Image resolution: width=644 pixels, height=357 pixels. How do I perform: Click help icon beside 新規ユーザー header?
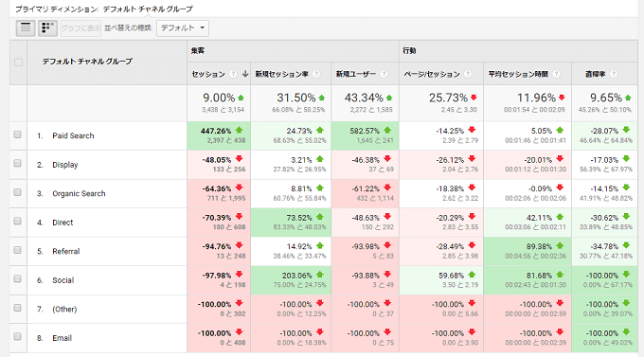384,74
